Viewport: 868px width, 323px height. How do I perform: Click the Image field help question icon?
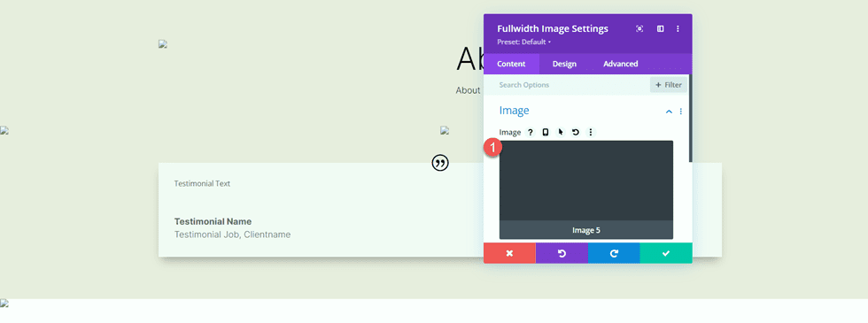click(x=531, y=132)
